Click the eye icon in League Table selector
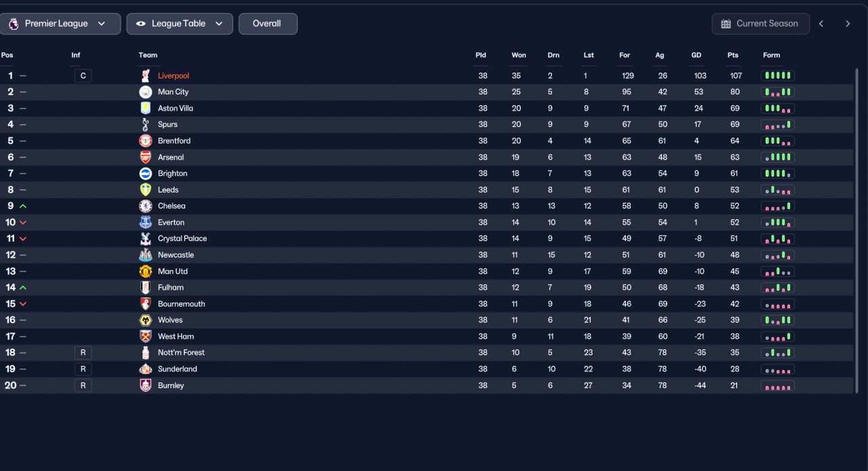The image size is (868, 471). (140, 24)
